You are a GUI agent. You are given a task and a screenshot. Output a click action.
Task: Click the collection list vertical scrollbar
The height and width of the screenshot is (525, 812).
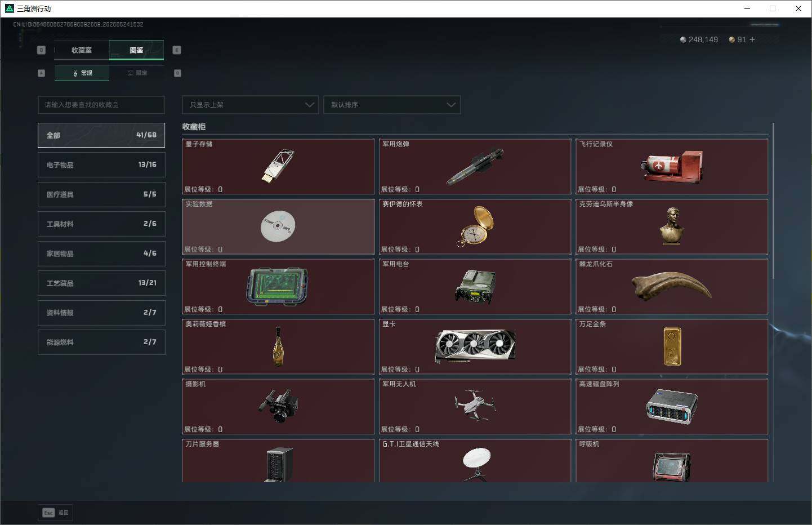[x=773, y=201]
